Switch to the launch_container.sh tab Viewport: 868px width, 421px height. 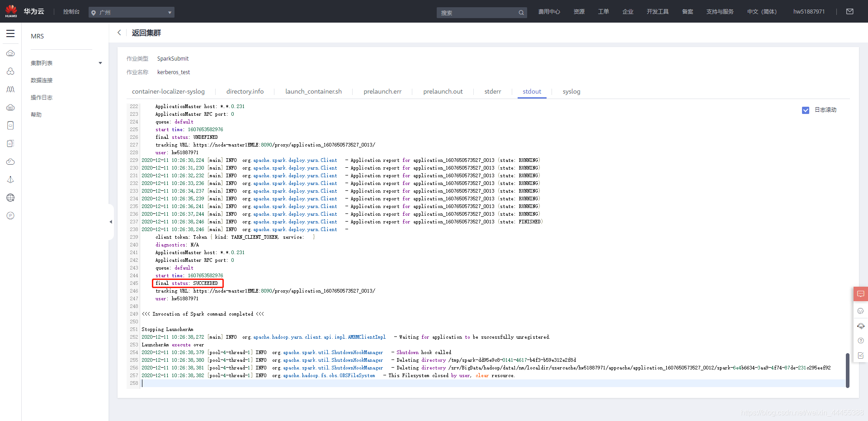click(x=313, y=91)
